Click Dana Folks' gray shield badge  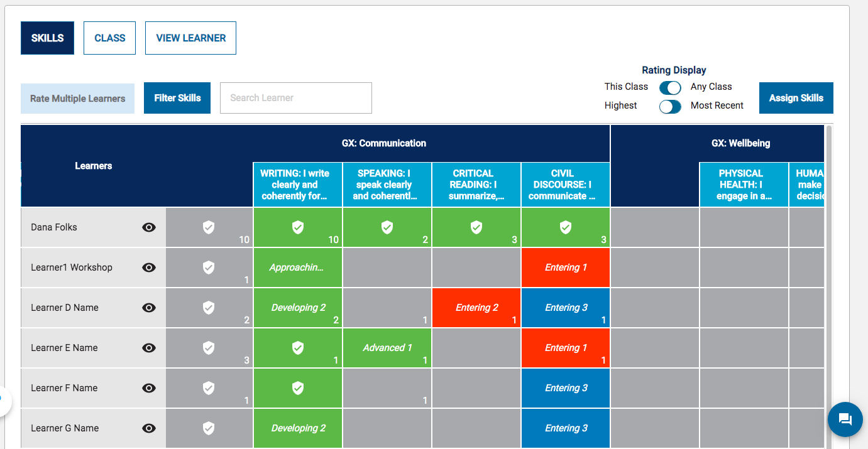click(209, 228)
